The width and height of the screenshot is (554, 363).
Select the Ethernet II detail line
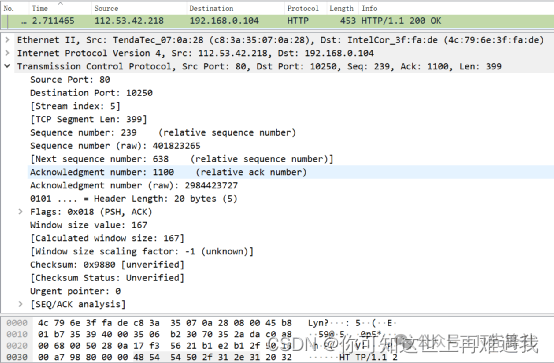(280, 40)
